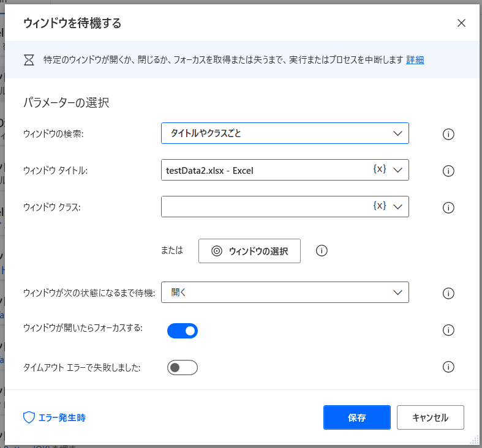
Task: Click info icon next to ウィンドウの選択 button
Action: [322, 250]
